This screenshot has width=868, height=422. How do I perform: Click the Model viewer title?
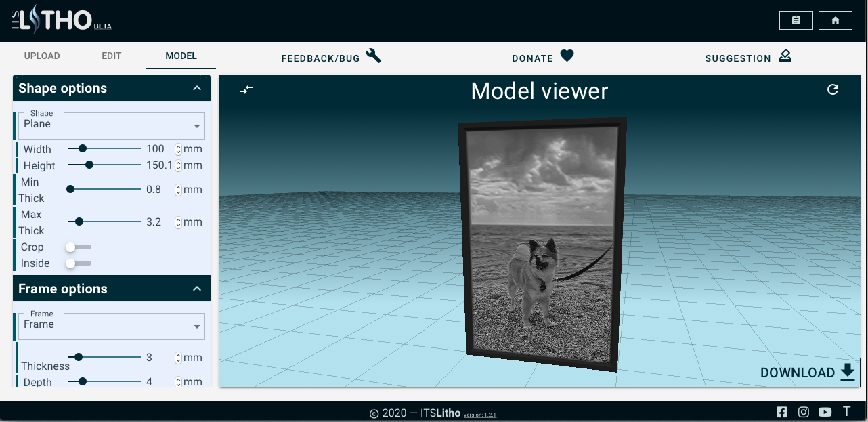tap(540, 91)
